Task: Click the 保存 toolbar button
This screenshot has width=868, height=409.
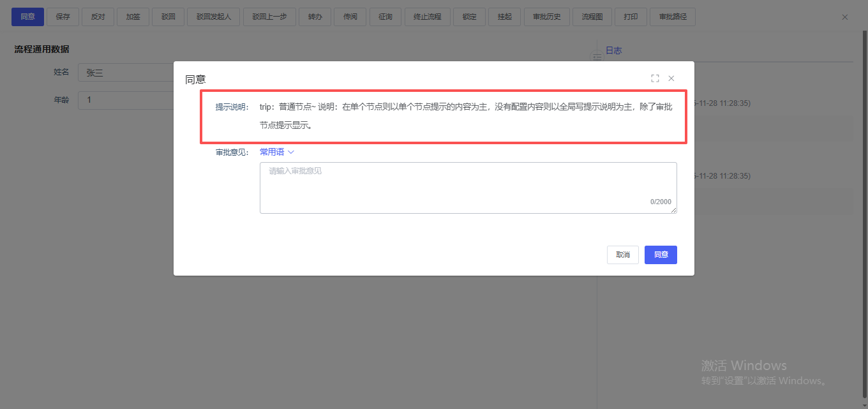Action: point(63,17)
